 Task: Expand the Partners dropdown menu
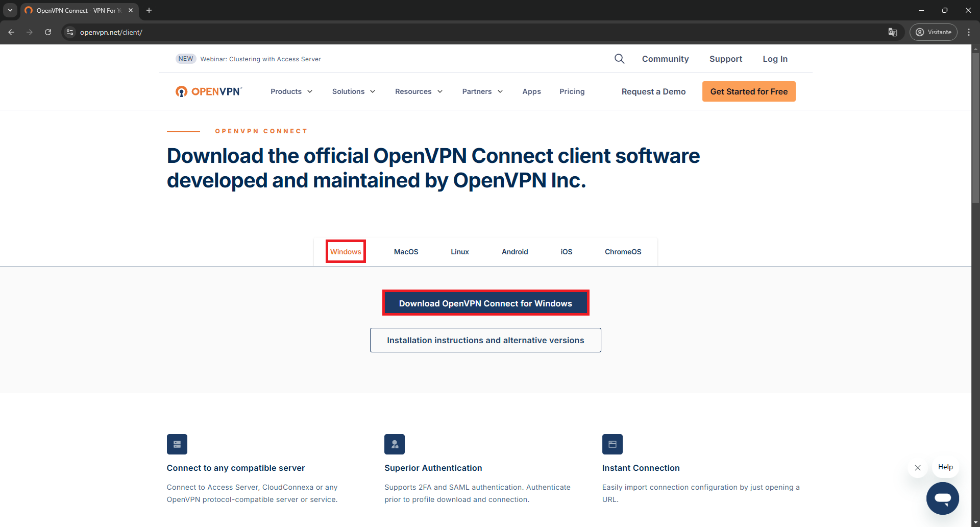pyautogui.click(x=482, y=91)
